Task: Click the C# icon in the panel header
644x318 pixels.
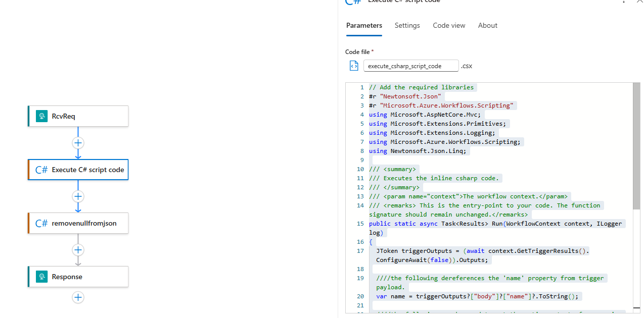Action: (353, 2)
